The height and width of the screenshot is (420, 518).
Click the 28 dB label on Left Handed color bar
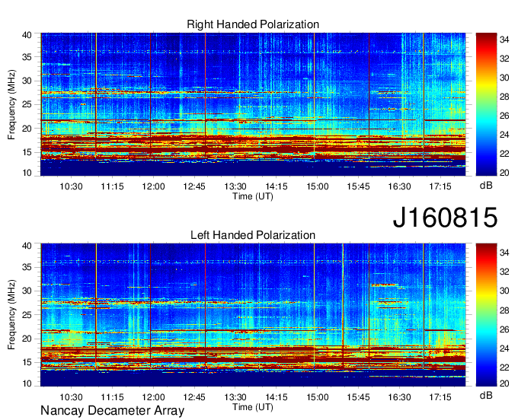click(x=504, y=310)
